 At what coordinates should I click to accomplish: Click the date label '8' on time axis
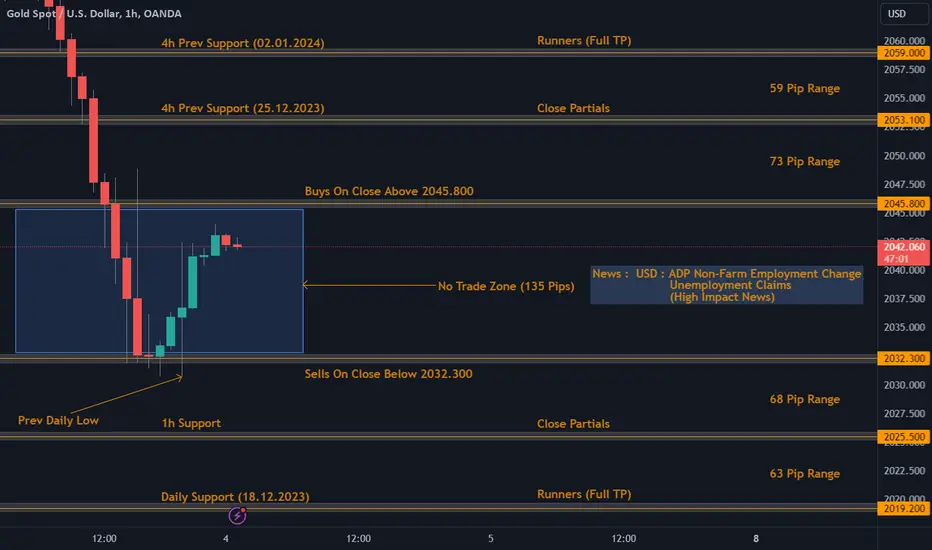(x=756, y=539)
